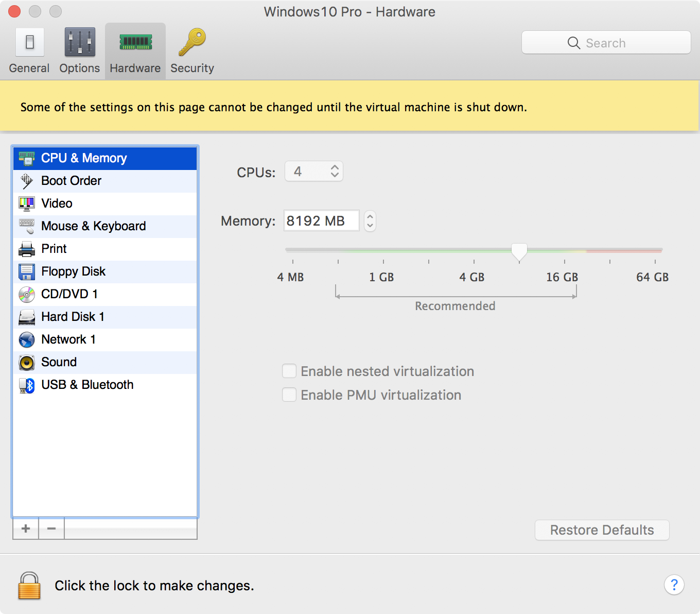Select the CD/DVD 1 device
700x614 pixels.
point(105,294)
